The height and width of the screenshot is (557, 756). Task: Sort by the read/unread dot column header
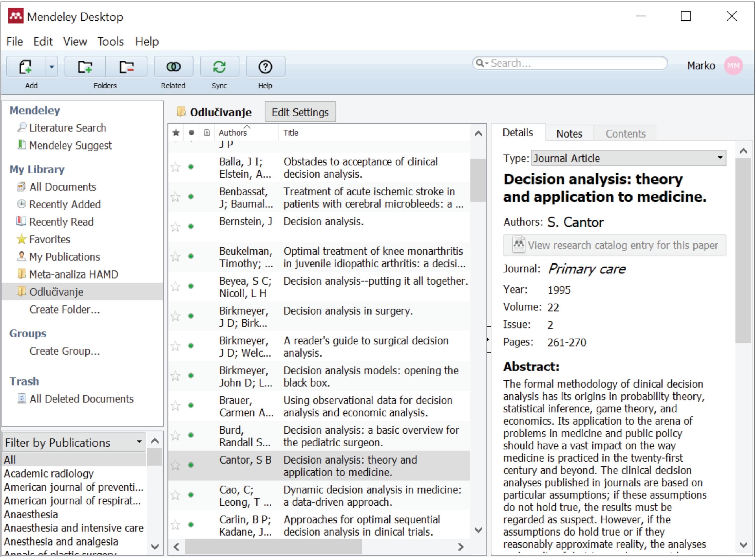pyautogui.click(x=191, y=133)
